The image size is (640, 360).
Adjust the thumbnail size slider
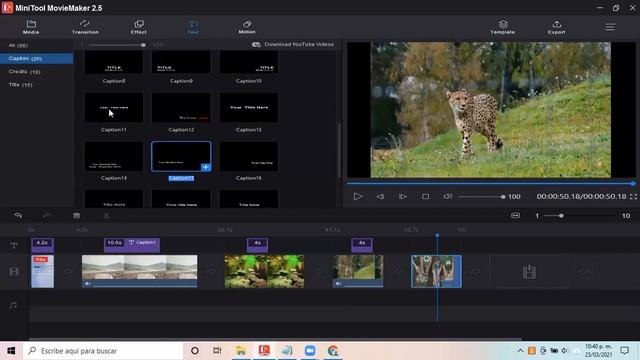pyautogui.click(x=116, y=45)
